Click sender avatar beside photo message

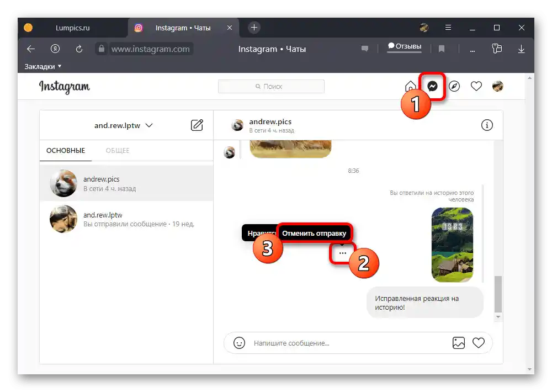230,152
